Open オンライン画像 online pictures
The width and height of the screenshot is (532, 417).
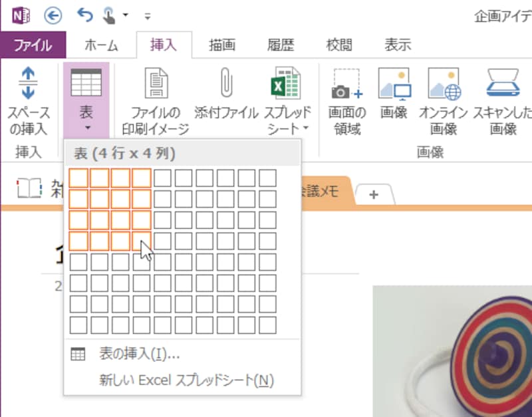pyautogui.click(x=444, y=84)
